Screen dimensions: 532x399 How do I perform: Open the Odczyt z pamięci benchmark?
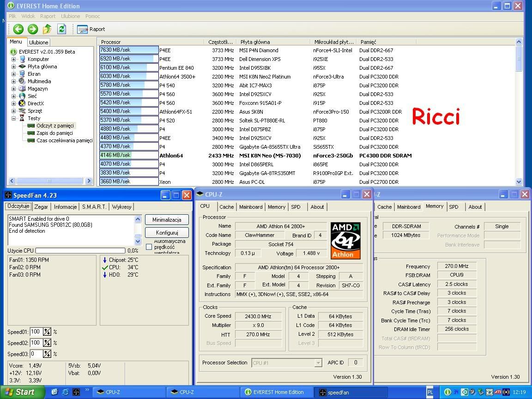pos(55,126)
